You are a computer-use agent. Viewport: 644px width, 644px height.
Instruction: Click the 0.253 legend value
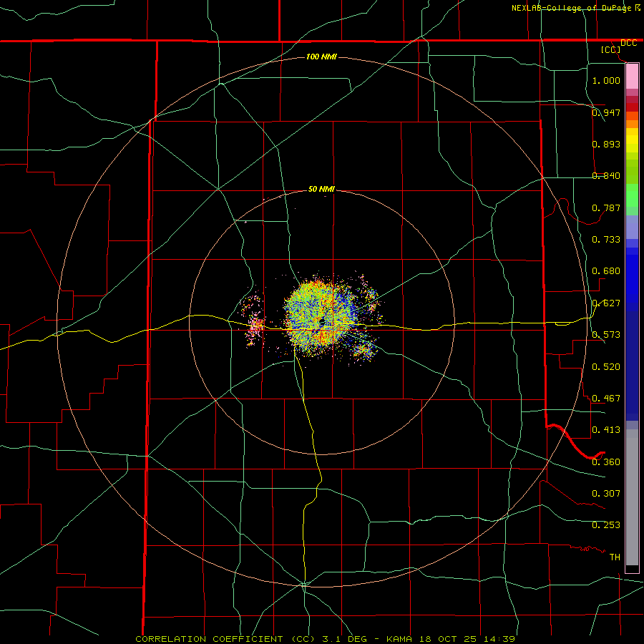606,525
